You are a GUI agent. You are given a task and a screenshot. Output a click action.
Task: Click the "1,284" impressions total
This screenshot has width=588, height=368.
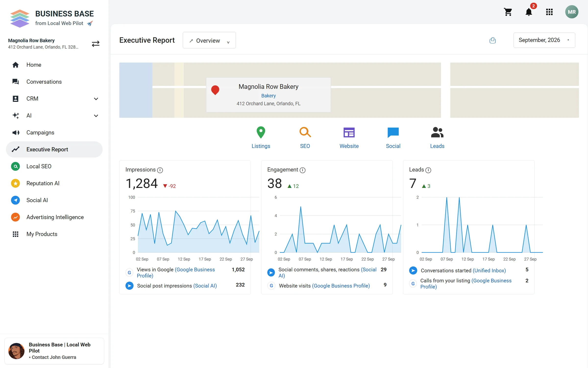(x=142, y=184)
